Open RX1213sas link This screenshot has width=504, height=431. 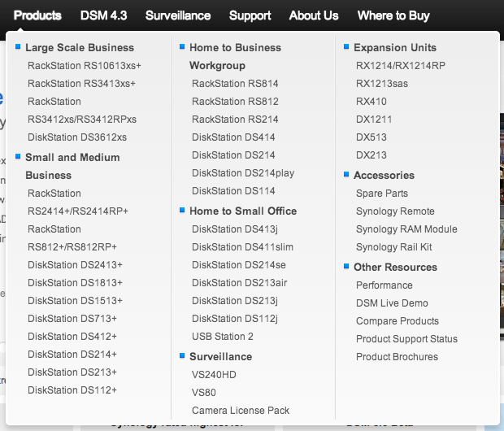pos(382,84)
